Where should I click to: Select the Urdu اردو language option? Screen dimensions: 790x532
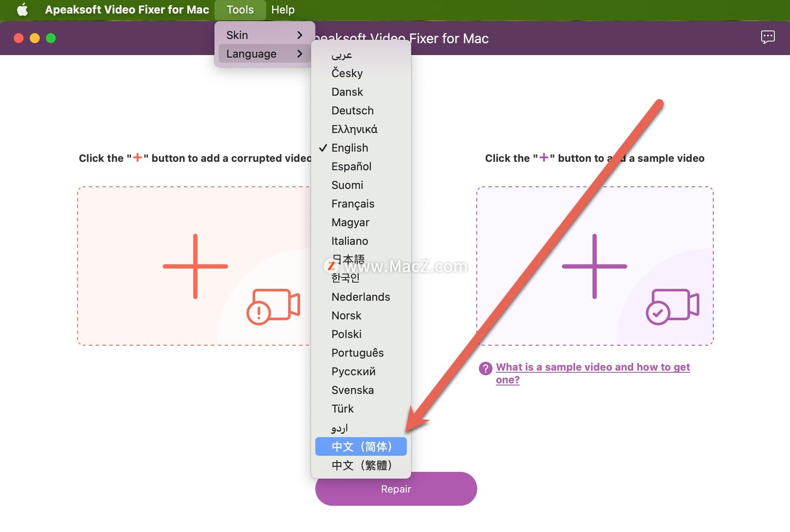361,427
